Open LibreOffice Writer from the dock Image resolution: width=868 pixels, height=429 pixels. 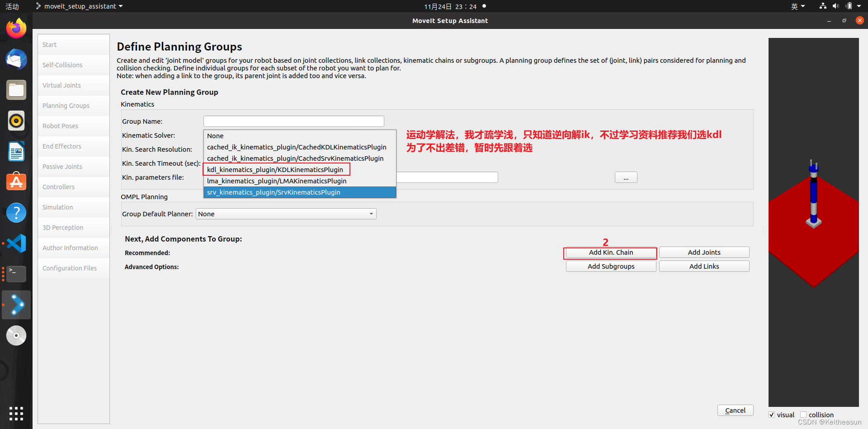[16, 151]
